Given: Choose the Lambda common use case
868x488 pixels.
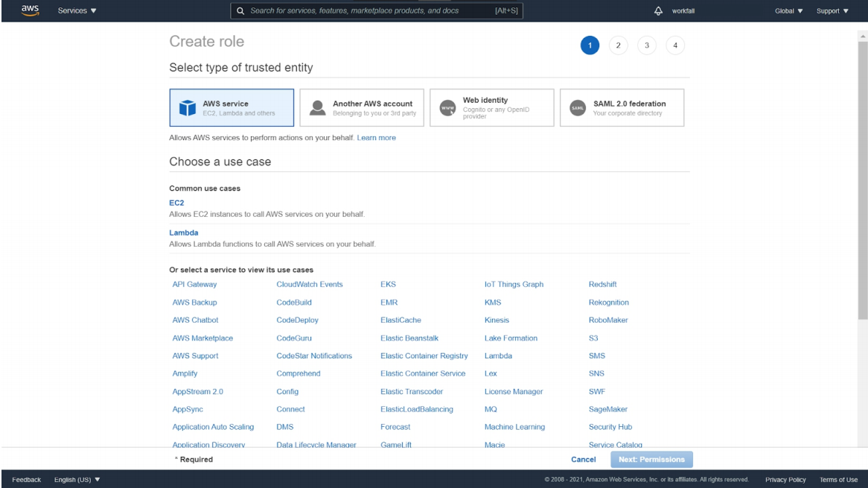Looking at the screenshot, I should (x=183, y=232).
